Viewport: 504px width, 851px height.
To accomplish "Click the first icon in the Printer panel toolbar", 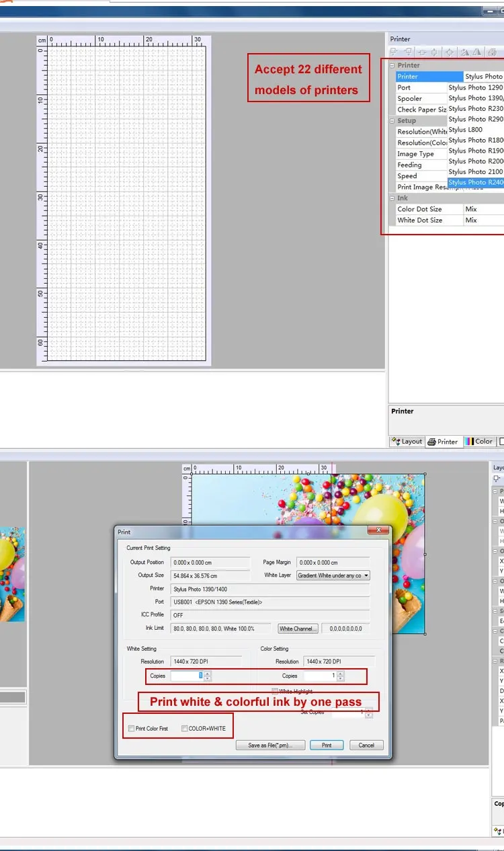I will click(x=394, y=52).
